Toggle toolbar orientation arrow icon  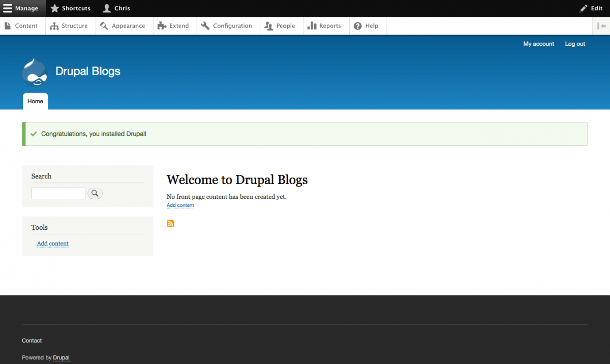coord(602,26)
